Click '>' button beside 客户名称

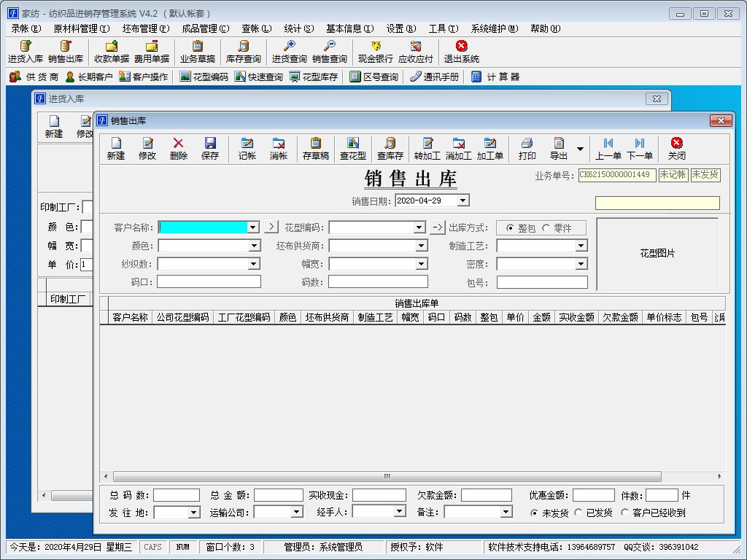pyautogui.click(x=271, y=227)
